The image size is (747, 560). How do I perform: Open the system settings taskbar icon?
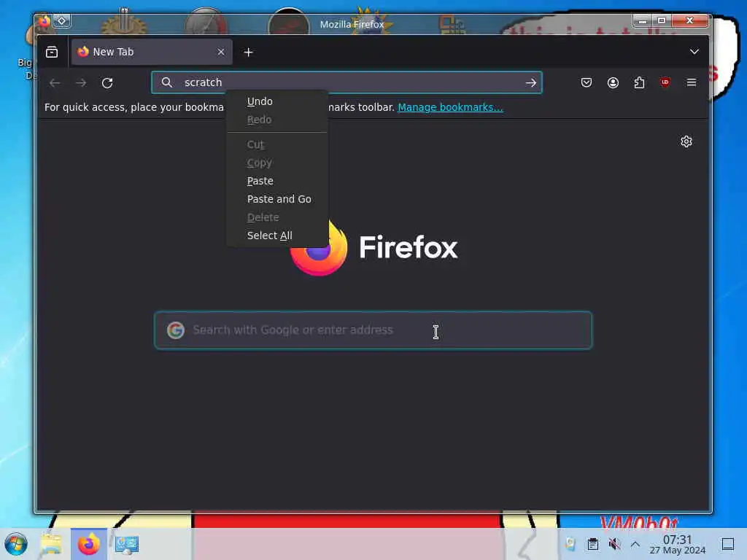pos(127,545)
